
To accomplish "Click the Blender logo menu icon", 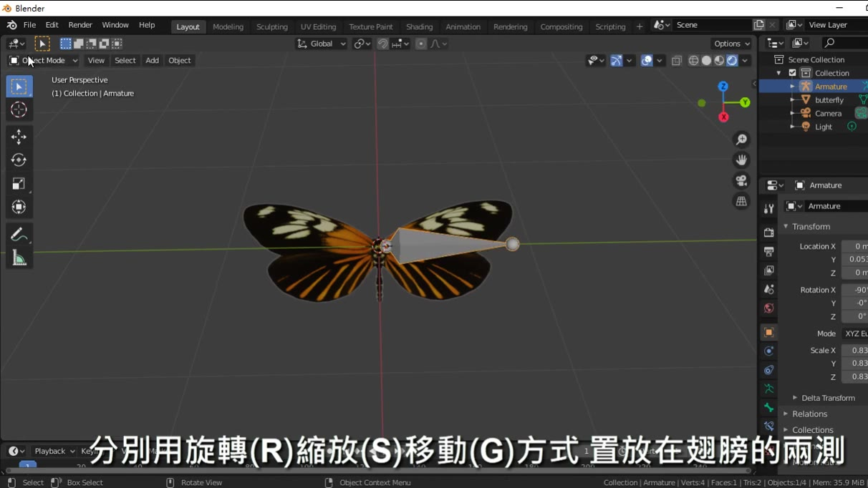I will 12,25.
